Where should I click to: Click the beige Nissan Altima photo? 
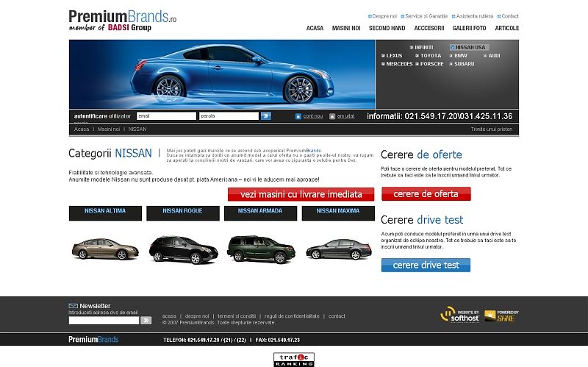click(105, 249)
